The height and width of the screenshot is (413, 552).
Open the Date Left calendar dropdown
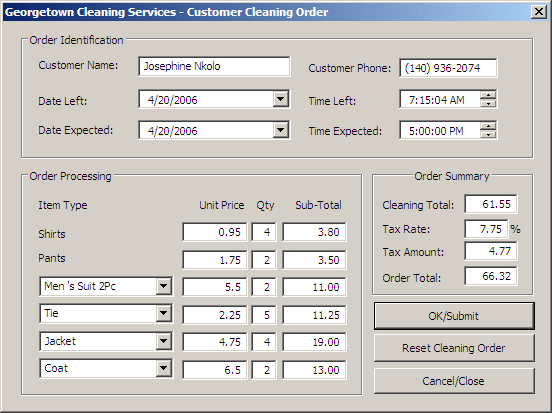[281, 99]
